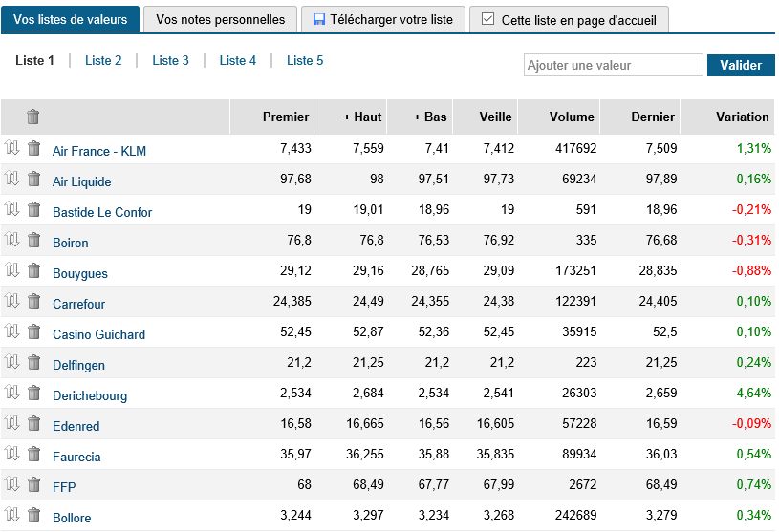Click trash icon next to Boiron
The width and height of the screenshot is (779, 532).
[33, 240]
